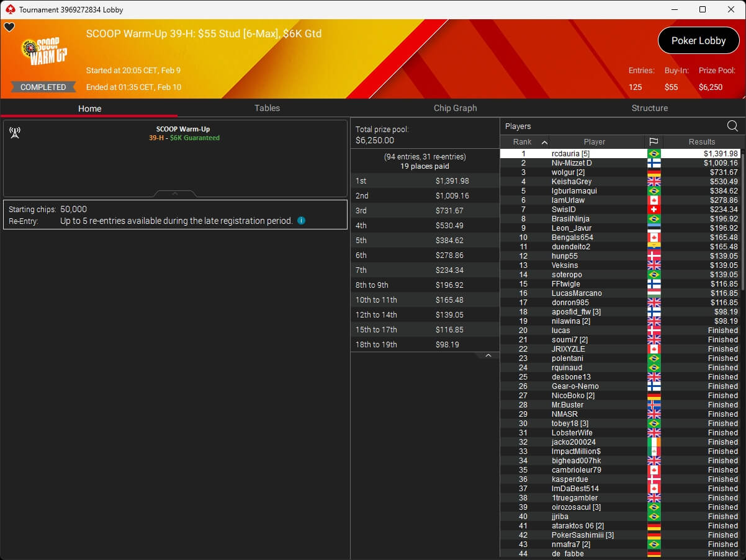Click the PokerStars logo in title bar

[9, 10]
